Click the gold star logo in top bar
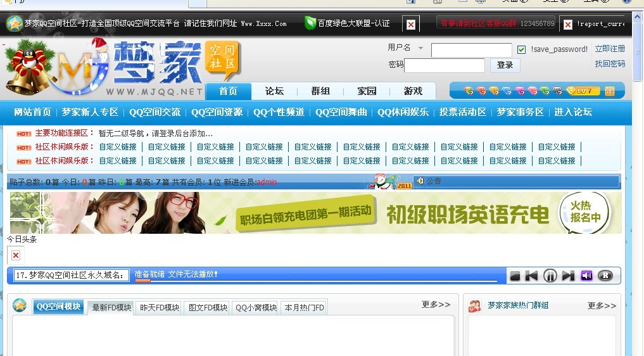This screenshot has height=356, width=644. coord(15,24)
